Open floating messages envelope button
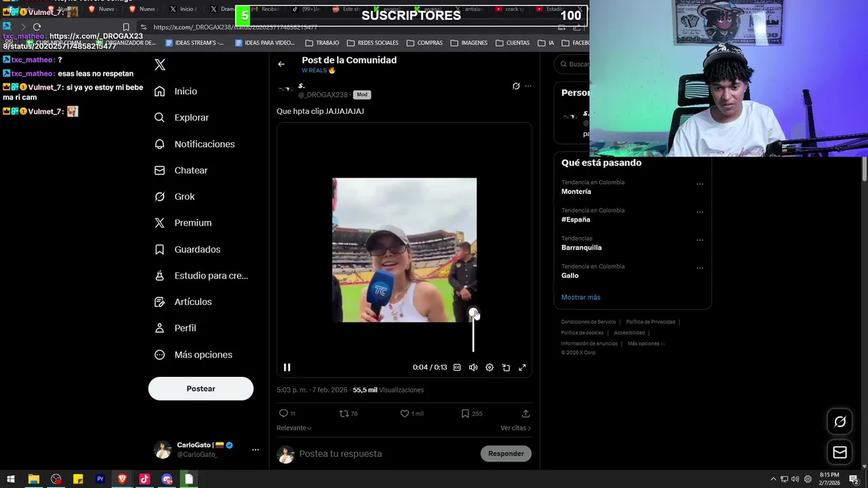 pyautogui.click(x=840, y=453)
